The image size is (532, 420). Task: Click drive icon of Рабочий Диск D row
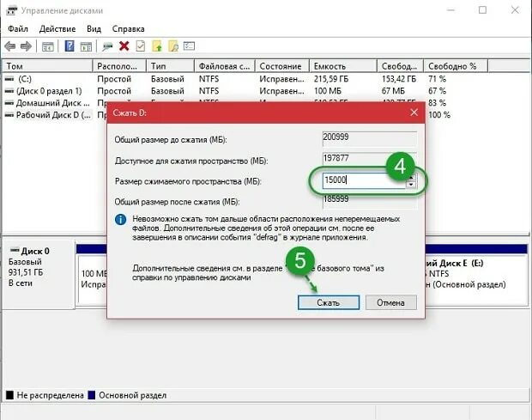(9, 115)
